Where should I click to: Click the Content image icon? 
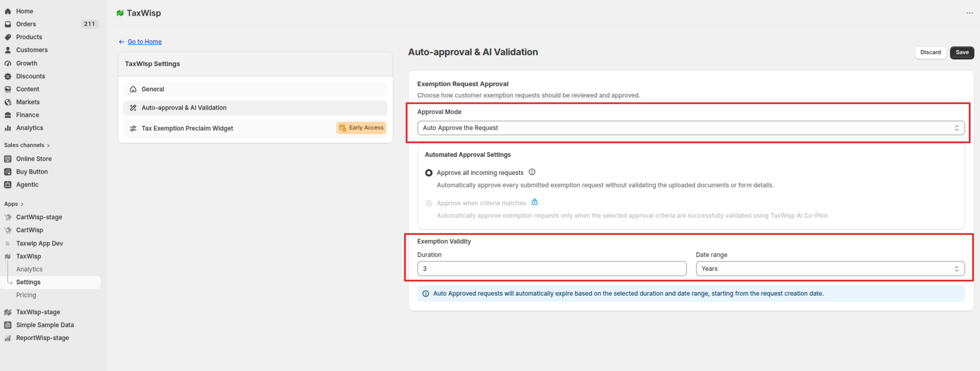click(7, 90)
